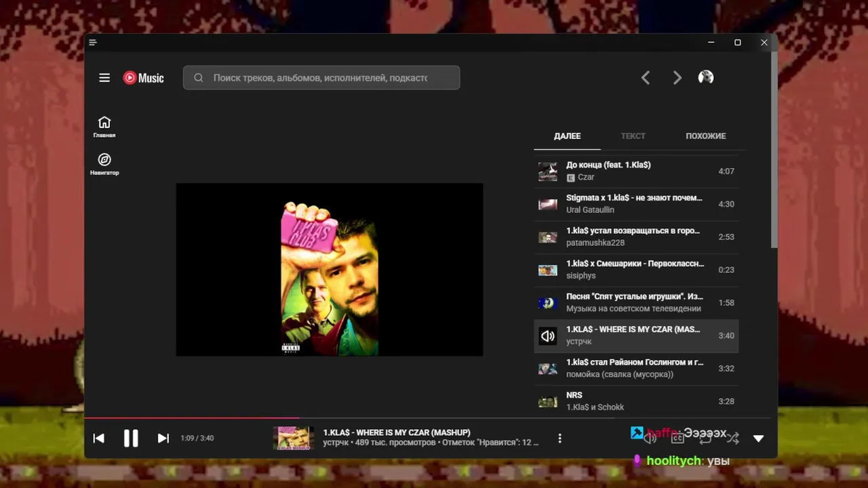868x488 pixels.
Task: Play "До конца (feat. 1.Kla$)" from queue
Action: click(x=636, y=171)
